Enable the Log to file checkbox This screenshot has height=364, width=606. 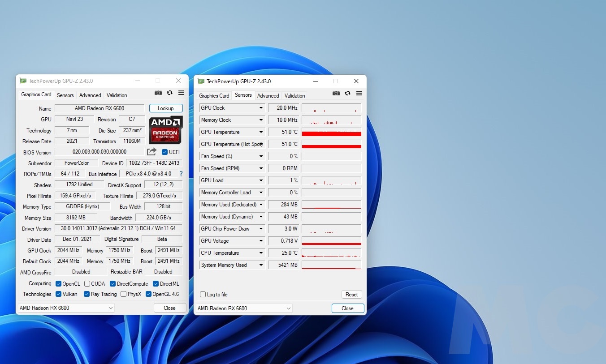click(203, 295)
